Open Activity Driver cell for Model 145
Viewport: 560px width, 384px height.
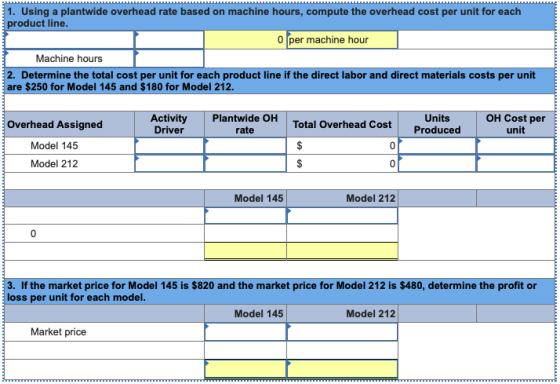169,146
